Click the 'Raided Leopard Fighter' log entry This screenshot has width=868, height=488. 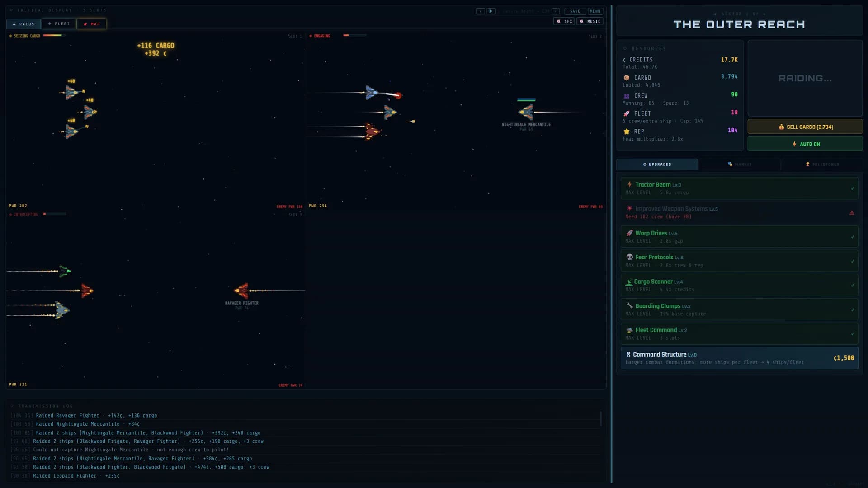[x=76, y=476]
